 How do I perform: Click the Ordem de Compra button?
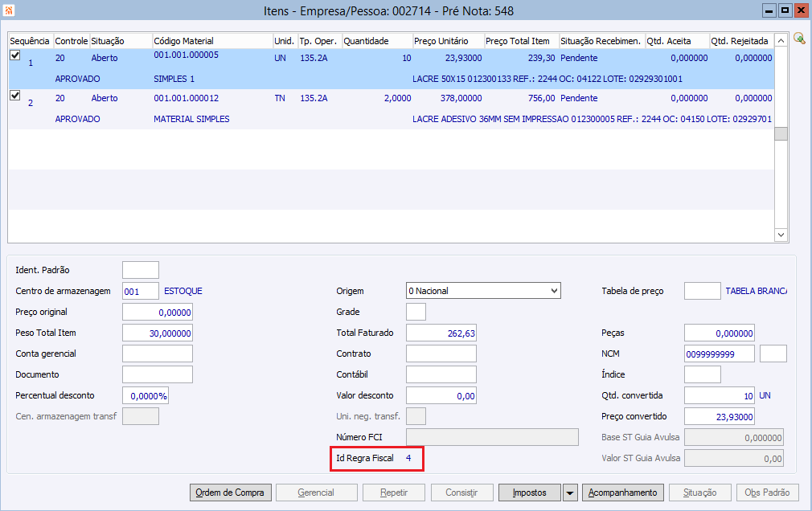(231, 493)
